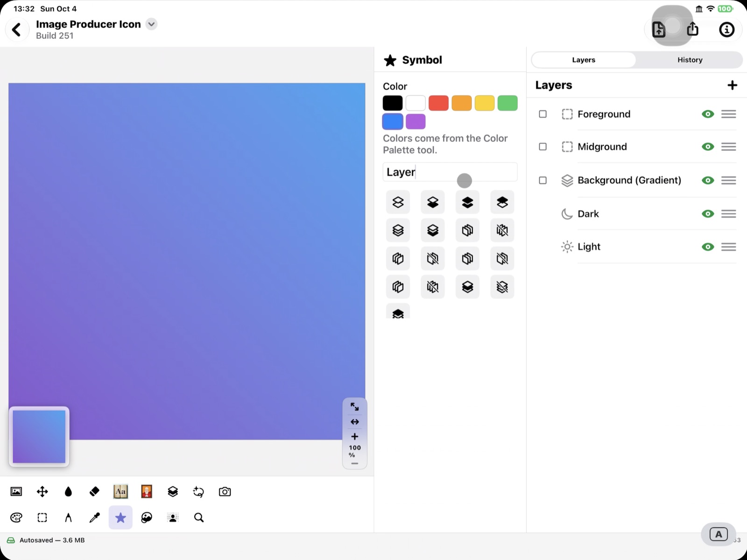Viewport: 747px width, 560px height.
Task: Hide the Midground layer with its eye
Action: 708,147
